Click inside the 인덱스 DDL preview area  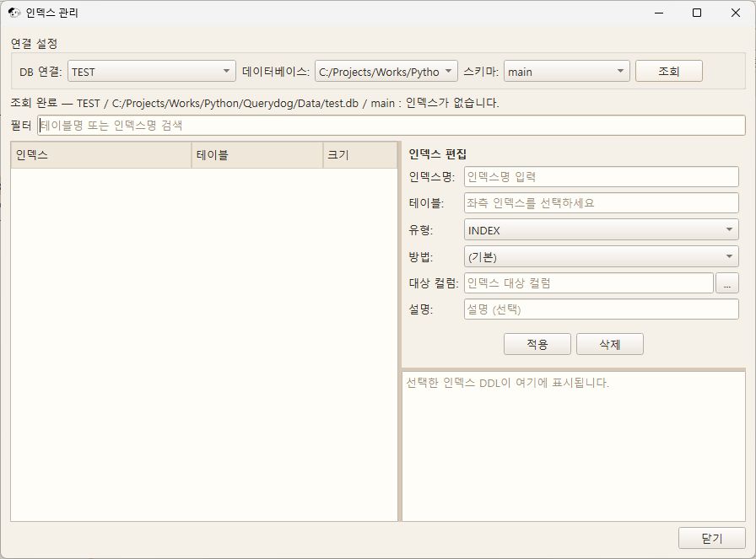point(574,446)
